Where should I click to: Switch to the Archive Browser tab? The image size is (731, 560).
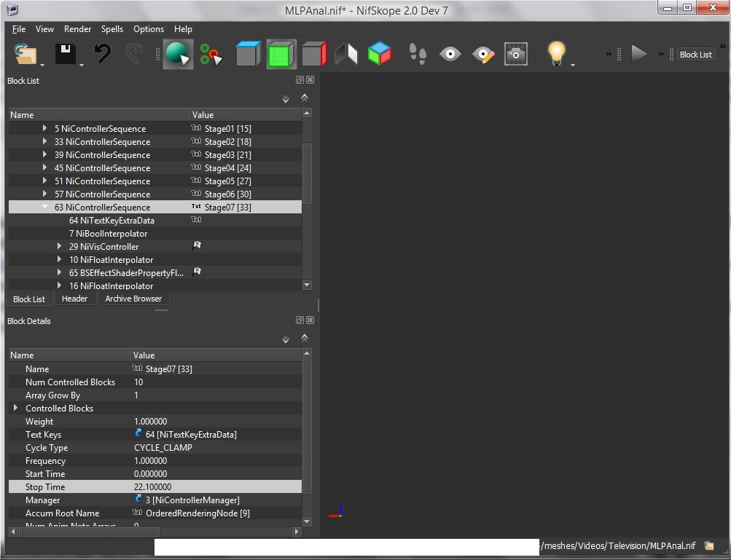click(133, 299)
